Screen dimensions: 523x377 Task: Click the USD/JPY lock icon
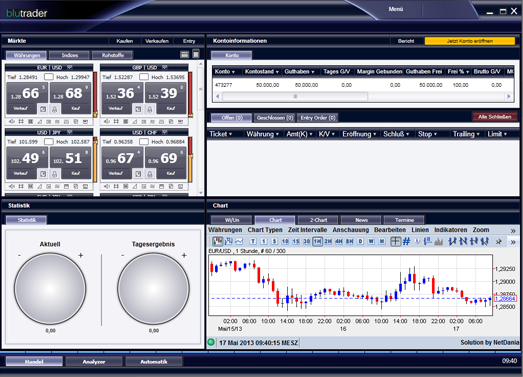55,174
